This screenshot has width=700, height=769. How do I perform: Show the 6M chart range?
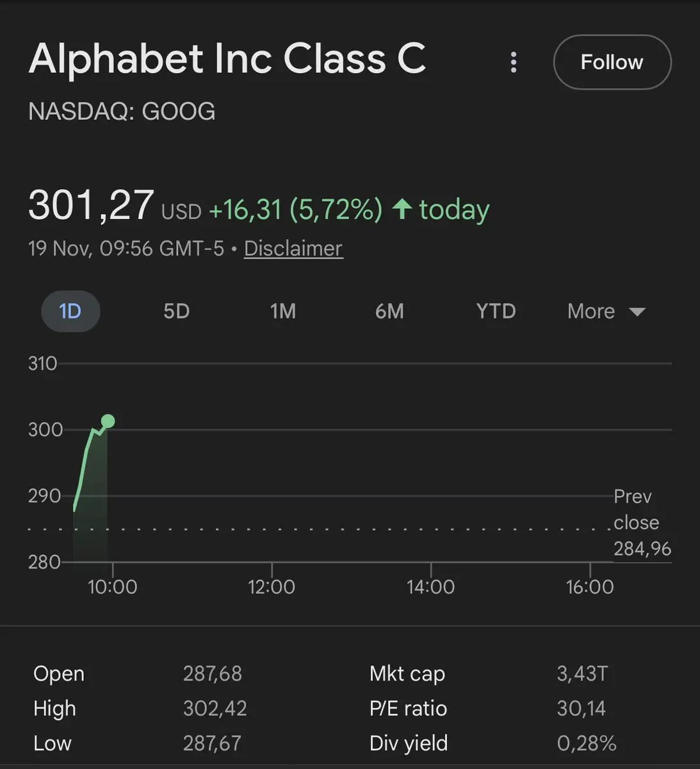click(x=389, y=311)
